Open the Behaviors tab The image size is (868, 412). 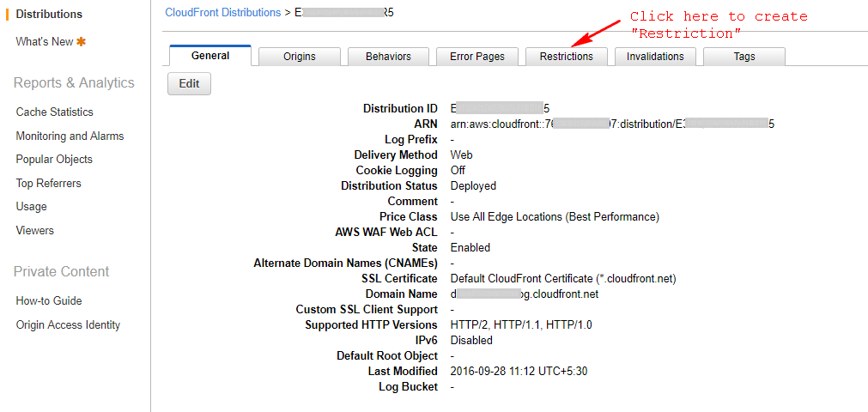pos(388,57)
